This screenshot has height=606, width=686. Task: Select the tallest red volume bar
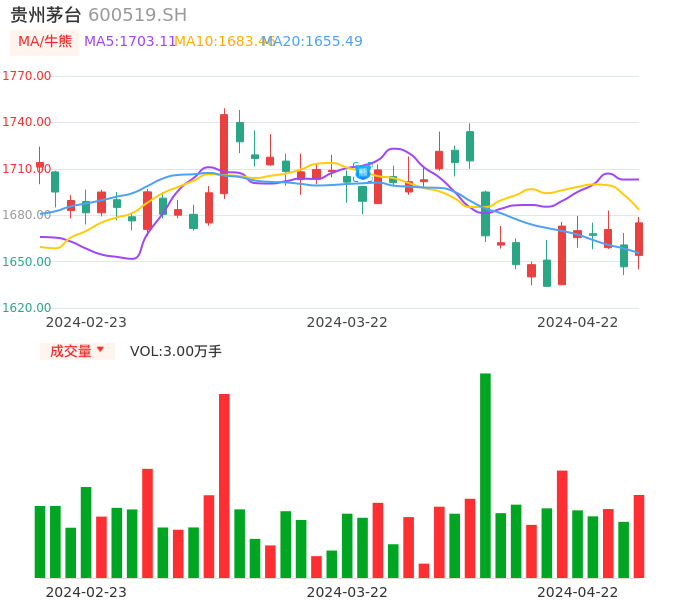[224, 485]
